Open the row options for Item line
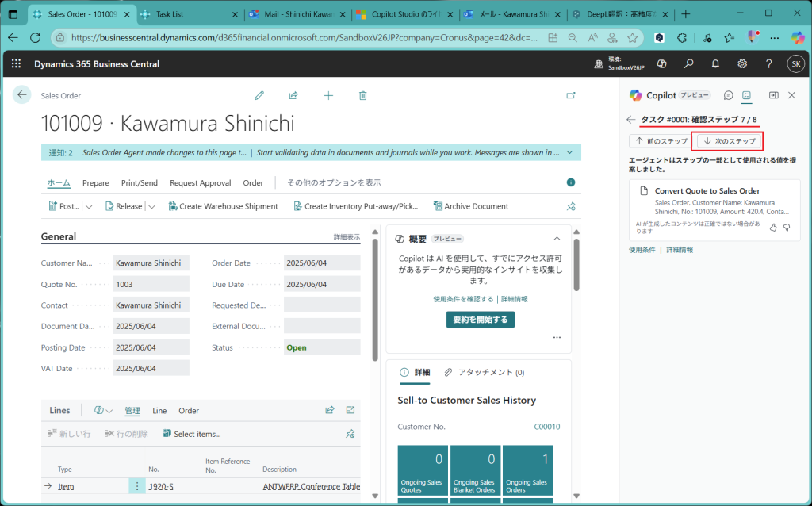Image resolution: width=812 pixels, height=506 pixels. coord(137,486)
